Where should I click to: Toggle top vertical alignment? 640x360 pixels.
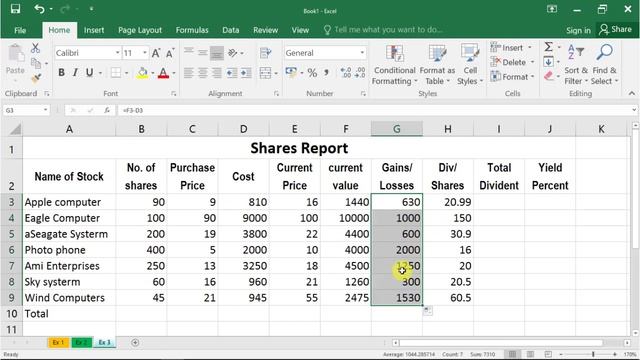(x=189, y=52)
